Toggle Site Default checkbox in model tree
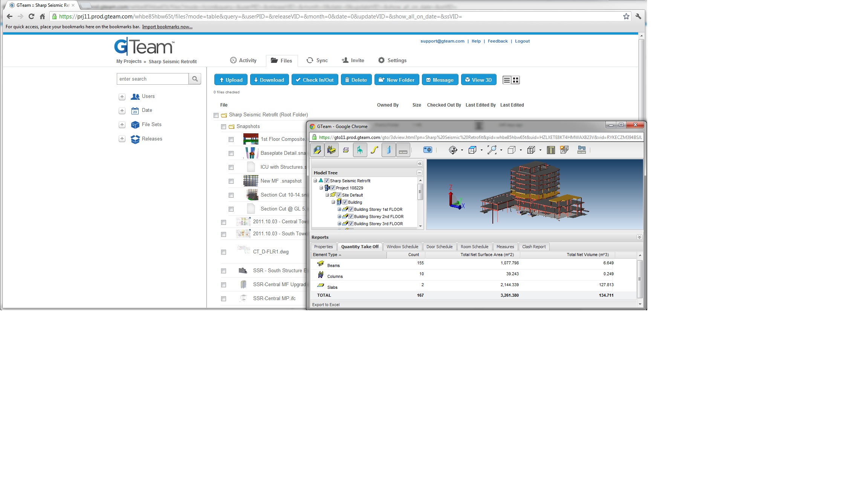Image resolution: width=868 pixels, height=488 pixels. (339, 195)
